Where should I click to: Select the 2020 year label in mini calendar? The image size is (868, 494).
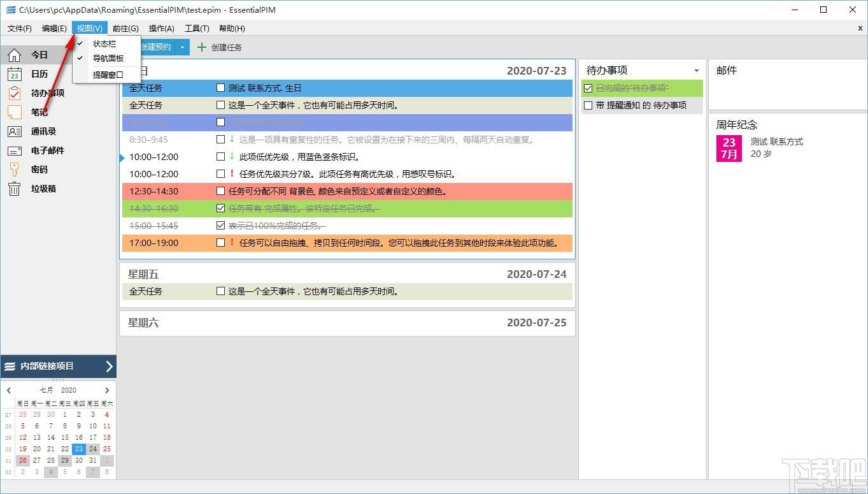click(69, 390)
